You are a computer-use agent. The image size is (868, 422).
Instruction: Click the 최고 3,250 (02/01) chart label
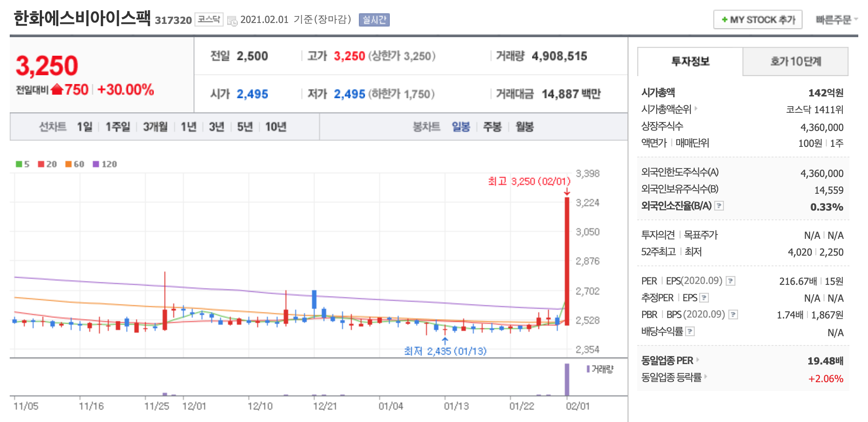point(529,181)
